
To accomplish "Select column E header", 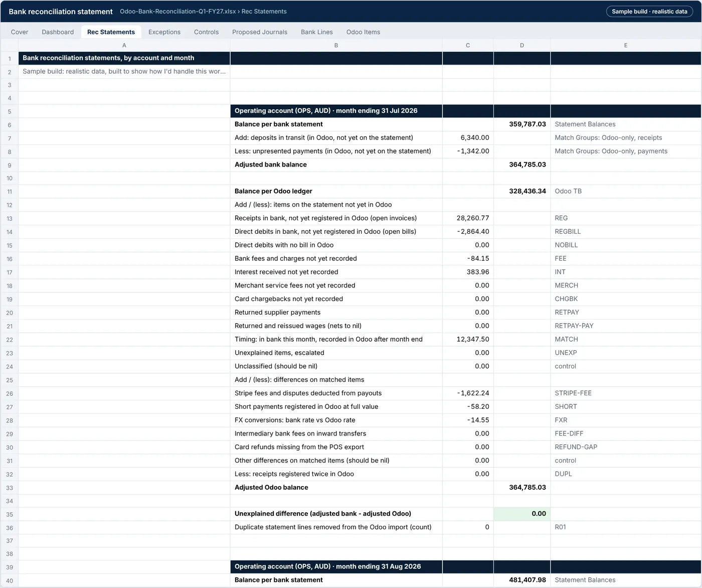I will click(x=626, y=45).
